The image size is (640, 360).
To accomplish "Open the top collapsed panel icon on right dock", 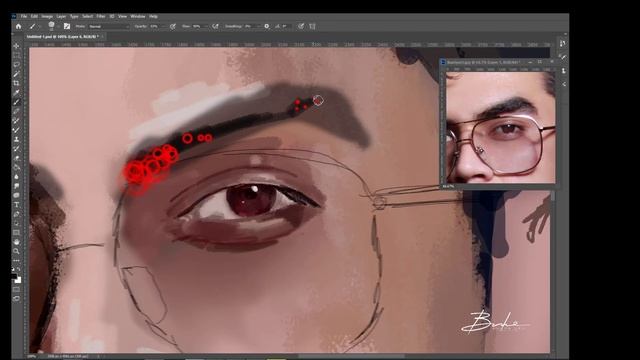I will click(x=563, y=43).
